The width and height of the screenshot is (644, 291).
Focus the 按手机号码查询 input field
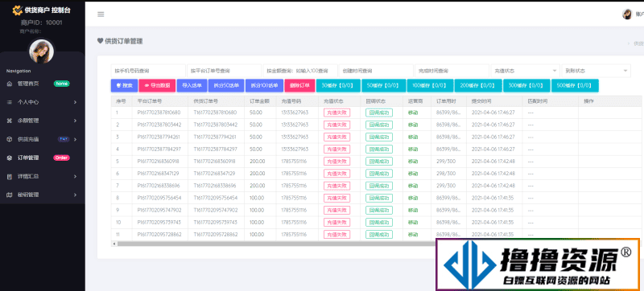148,71
